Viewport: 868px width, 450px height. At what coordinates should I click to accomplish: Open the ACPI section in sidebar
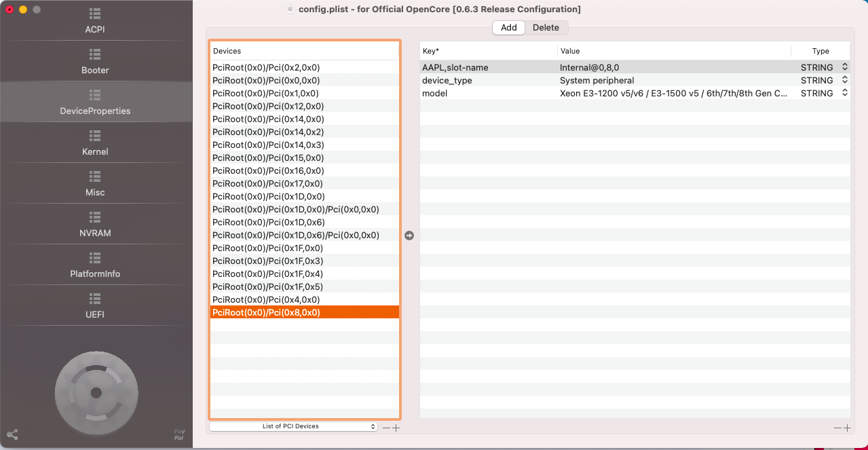click(95, 21)
